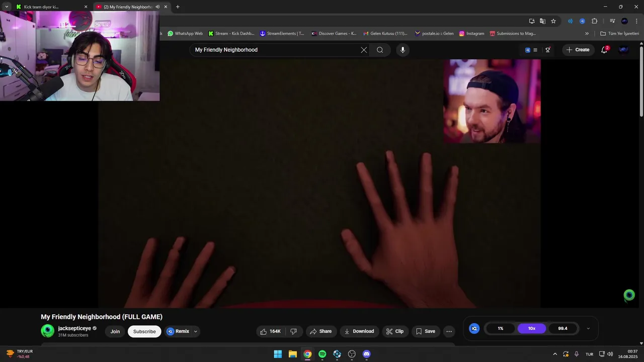Bookmark this page with the star icon
This screenshot has width=644, height=362.
point(553,21)
